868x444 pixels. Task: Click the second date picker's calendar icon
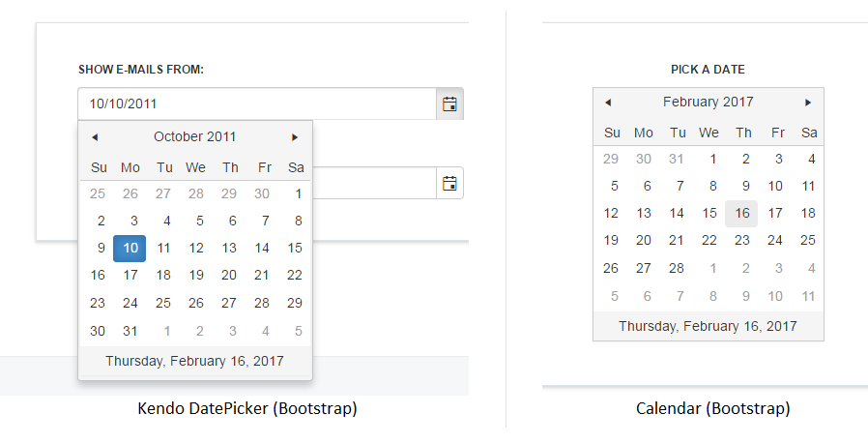pyautogui.click(x=449, y=183)
